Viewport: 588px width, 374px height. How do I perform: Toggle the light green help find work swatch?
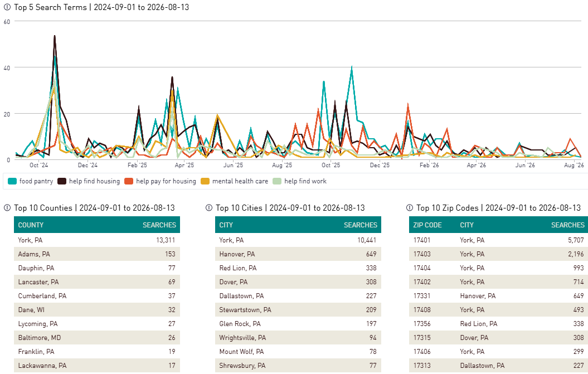pyautogui.click(x=277, y=181)
